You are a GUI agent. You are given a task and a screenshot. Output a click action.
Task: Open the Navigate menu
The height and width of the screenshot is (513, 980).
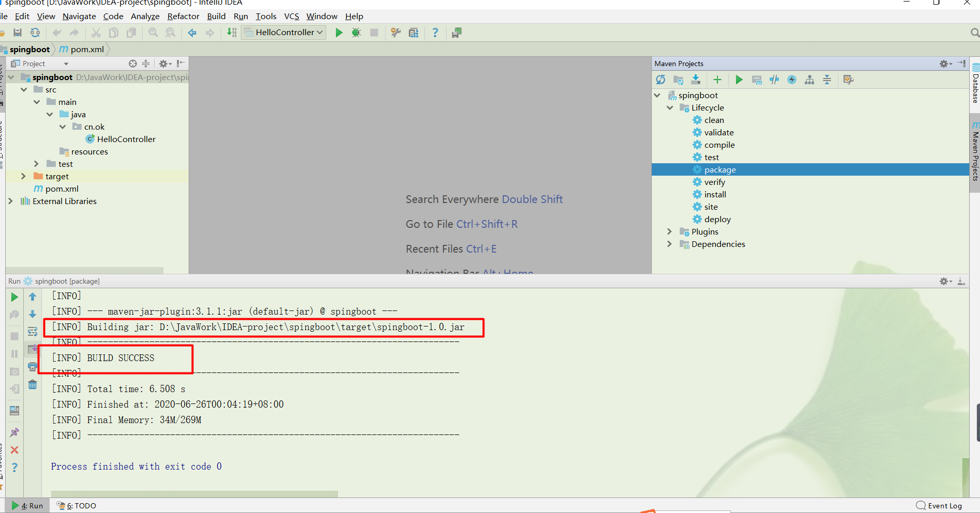(79, 17)
